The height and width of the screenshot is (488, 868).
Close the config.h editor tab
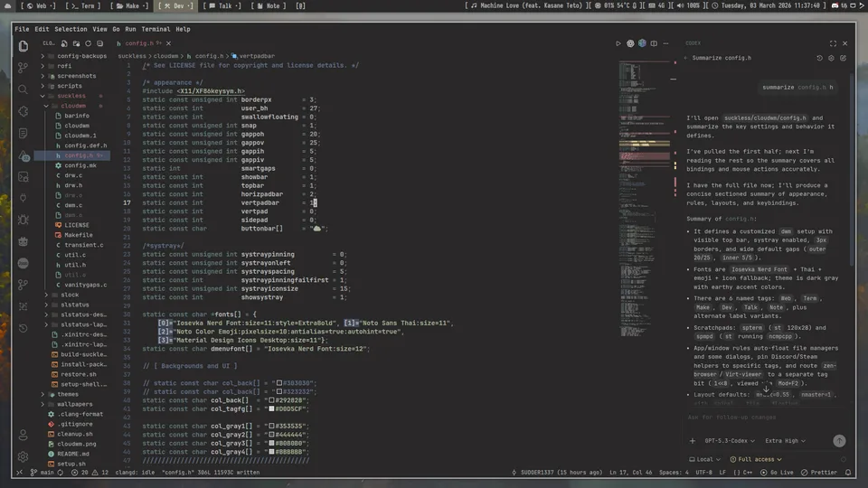[x=169, y=43]
